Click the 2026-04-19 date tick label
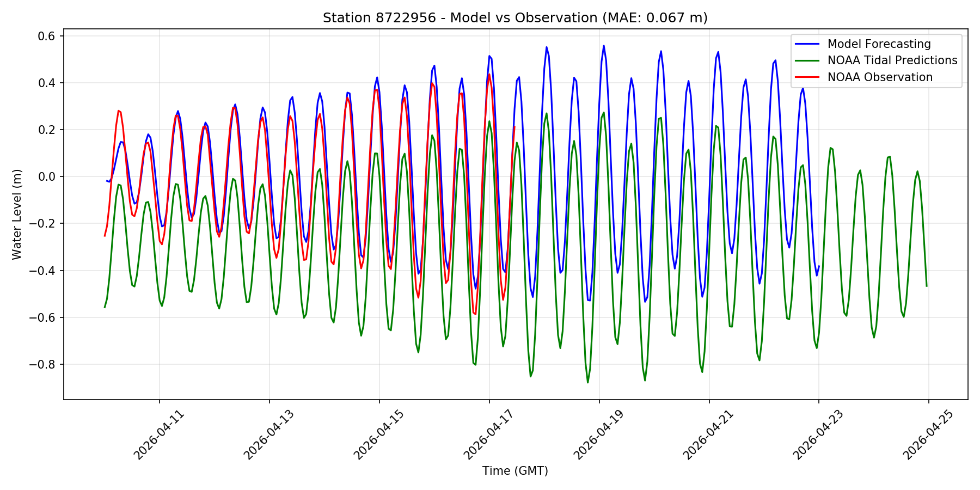Image resolution: width=980 pixels, height=490 pixels. click(599, 434)
